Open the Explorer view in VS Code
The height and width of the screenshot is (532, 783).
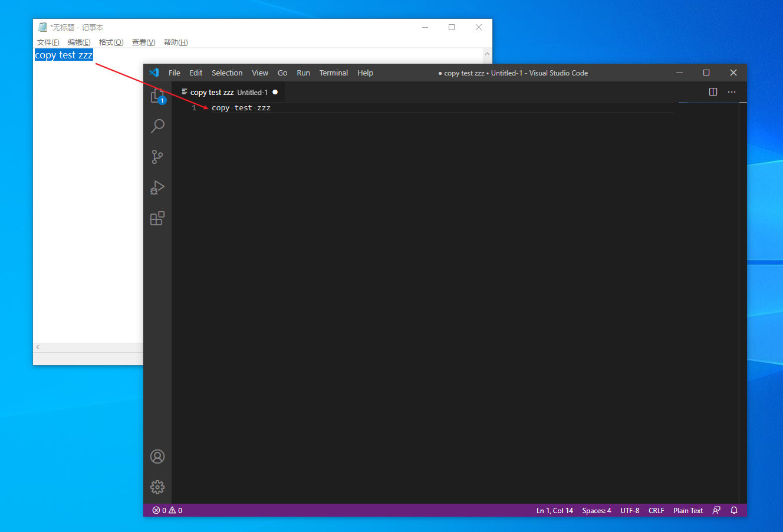click(x=157, y=96)
